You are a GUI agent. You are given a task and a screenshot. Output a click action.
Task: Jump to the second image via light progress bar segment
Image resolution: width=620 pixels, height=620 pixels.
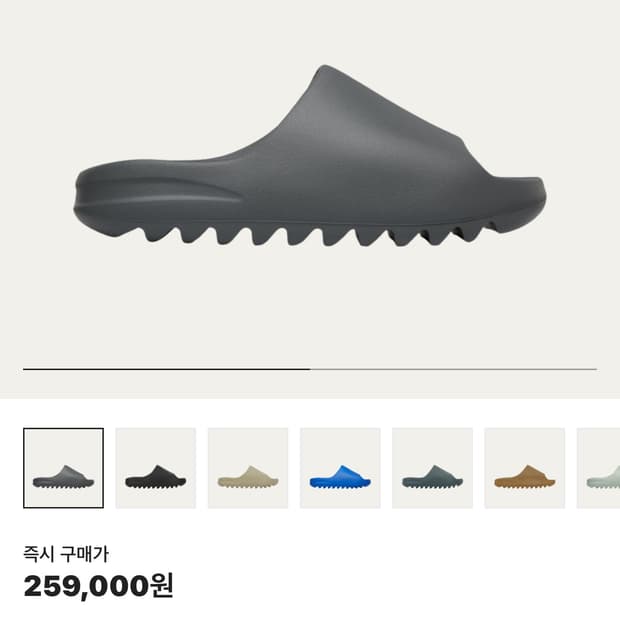click(454, 369)
